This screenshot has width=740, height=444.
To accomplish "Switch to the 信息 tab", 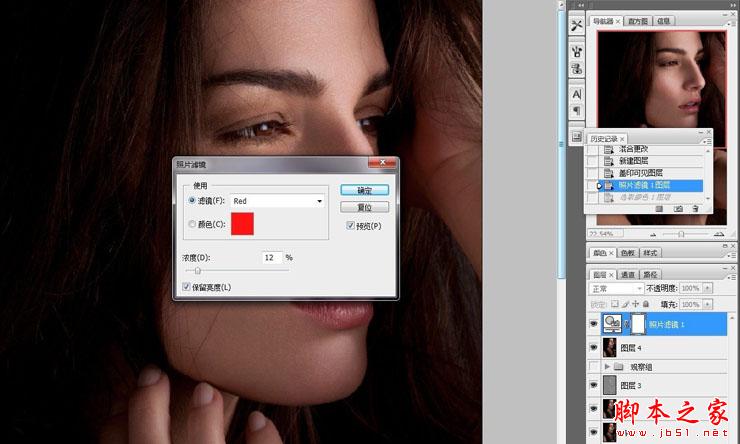I will [664, 21].
